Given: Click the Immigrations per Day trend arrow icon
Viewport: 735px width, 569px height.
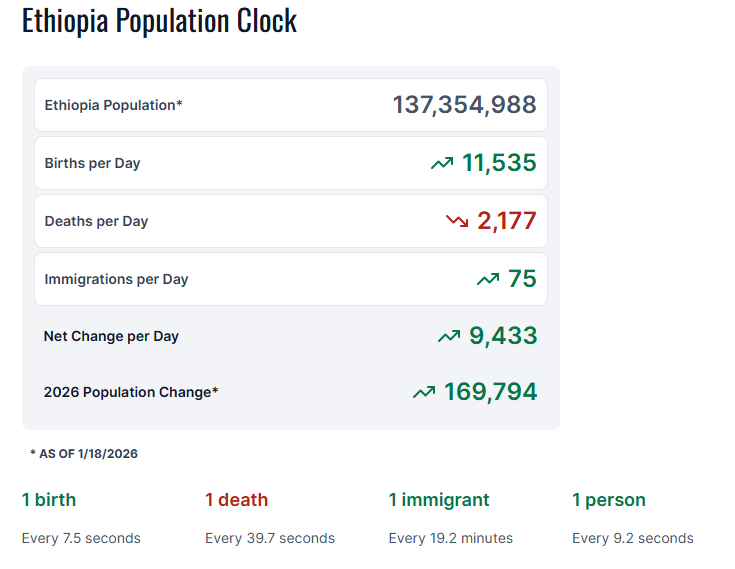Looking at the screenshot, I should coord(488,279).
